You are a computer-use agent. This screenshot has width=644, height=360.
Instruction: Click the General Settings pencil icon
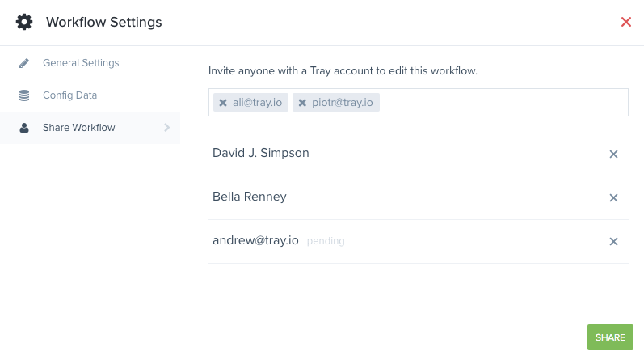[24, 63]
